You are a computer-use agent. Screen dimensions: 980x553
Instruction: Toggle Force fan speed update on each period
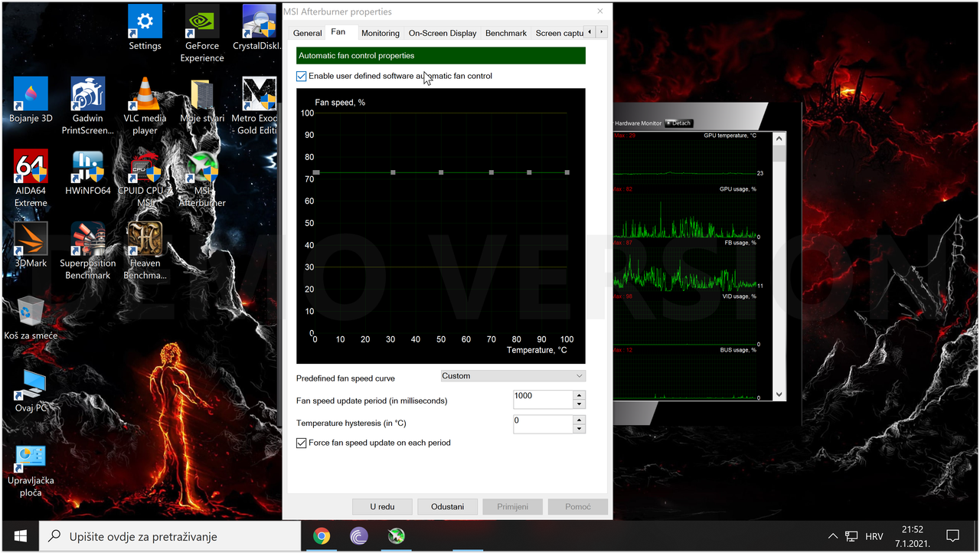coord(302,443)
